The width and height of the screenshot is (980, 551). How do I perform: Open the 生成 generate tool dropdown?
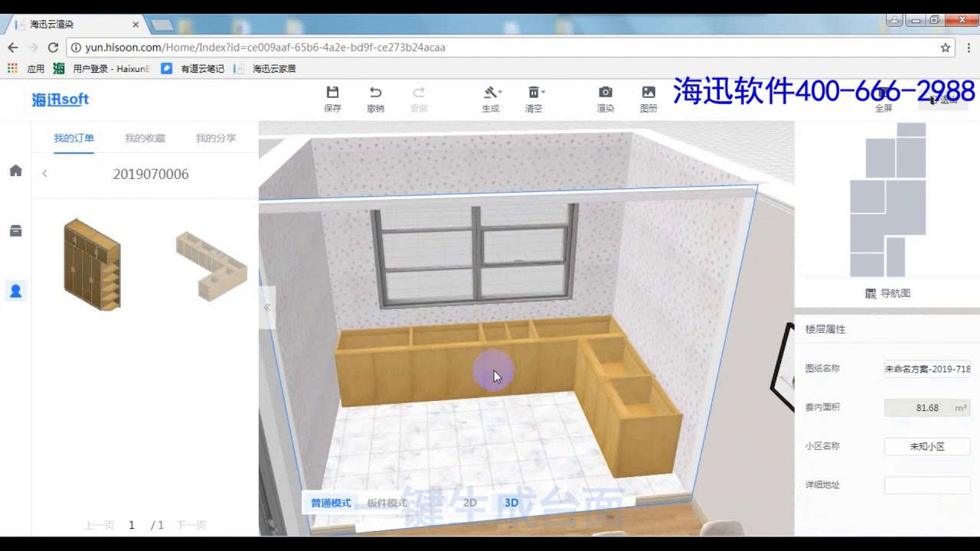492,99
